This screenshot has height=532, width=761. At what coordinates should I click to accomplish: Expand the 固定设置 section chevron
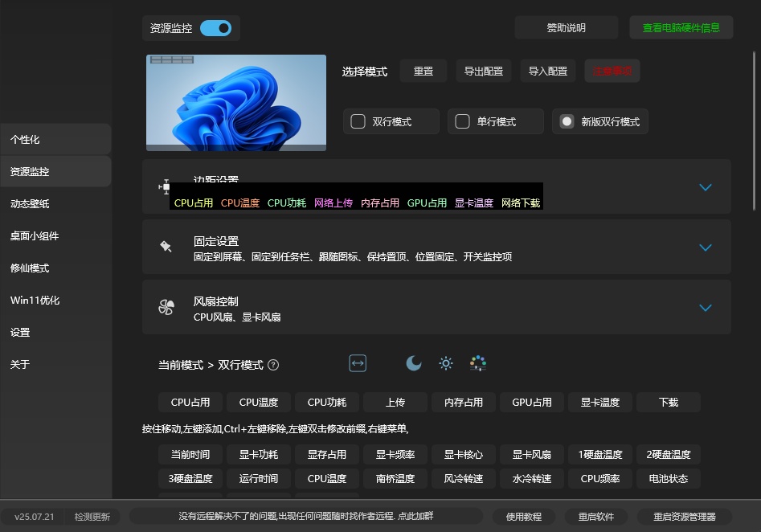(x=706, y=248)
